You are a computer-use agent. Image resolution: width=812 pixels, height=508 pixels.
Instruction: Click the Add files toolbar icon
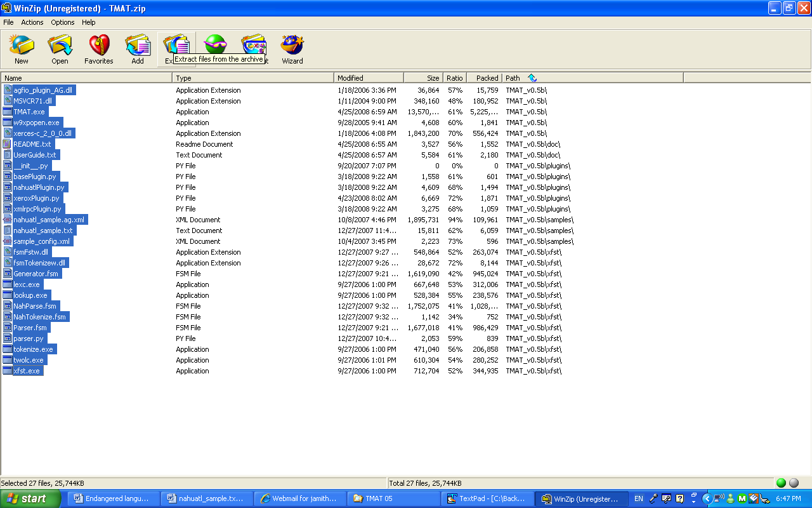coord(138,50)
